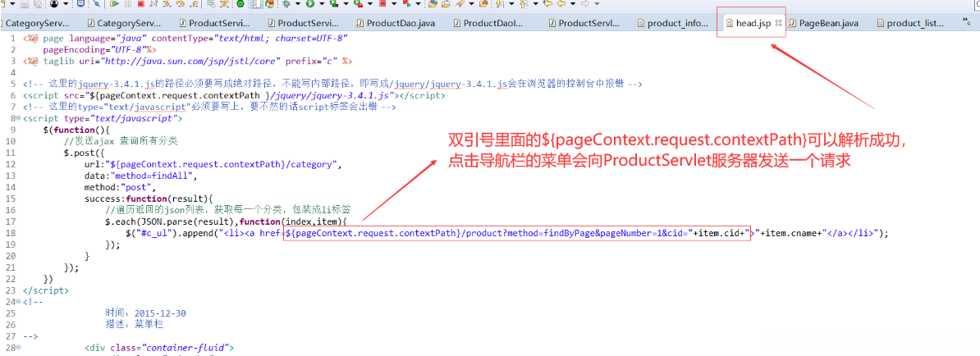
Task: Toggle the Use Step Filters icon
Action: pyautogui.click(x=225, y=4)
